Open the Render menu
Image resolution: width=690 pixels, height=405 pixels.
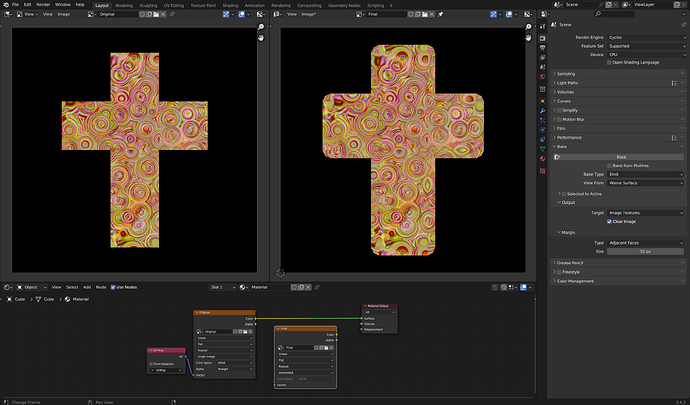click(x=43, y=5)
